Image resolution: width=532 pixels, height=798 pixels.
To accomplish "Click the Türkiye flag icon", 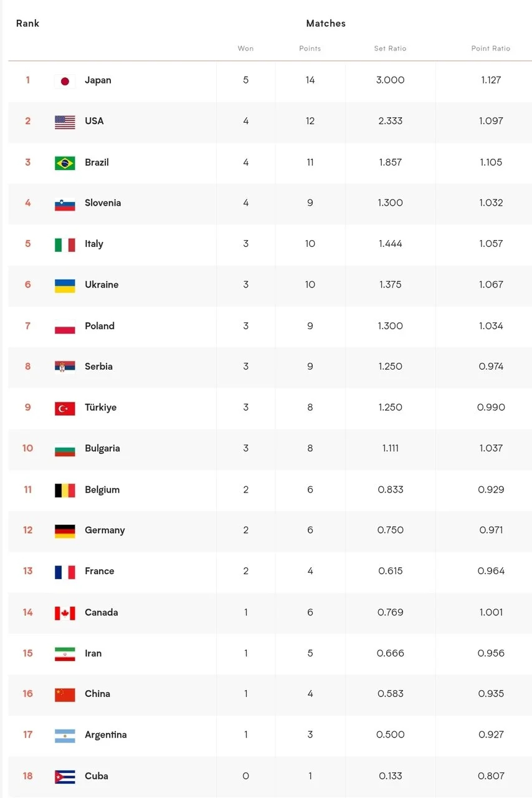I will [x=65, y=408].
